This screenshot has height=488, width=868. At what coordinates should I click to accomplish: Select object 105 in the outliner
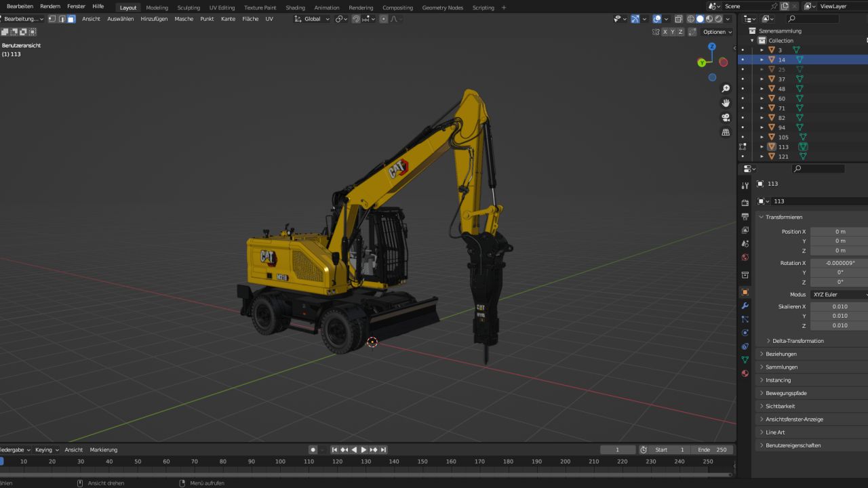pyautogui.click(x=804, y=137)
